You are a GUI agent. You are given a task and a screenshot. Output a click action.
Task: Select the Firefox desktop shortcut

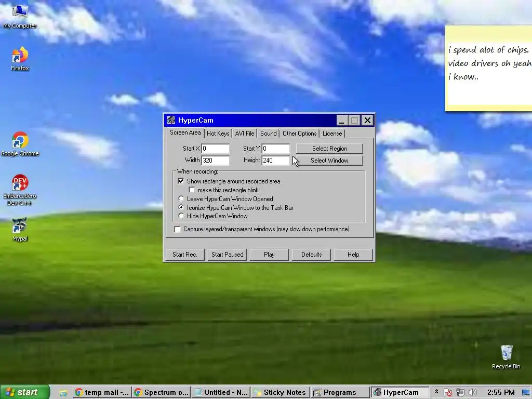[20, 58]
